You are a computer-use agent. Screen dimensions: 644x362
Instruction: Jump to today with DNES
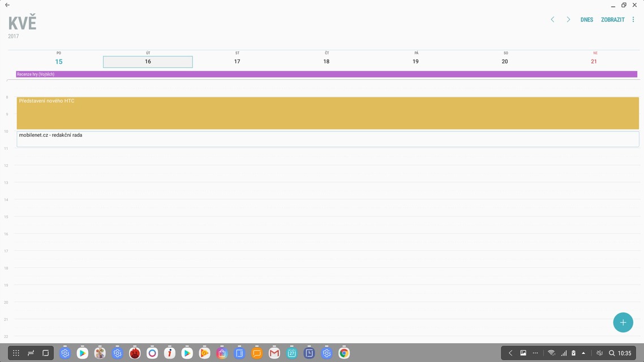pyautogui.click(x=587, y=20)
